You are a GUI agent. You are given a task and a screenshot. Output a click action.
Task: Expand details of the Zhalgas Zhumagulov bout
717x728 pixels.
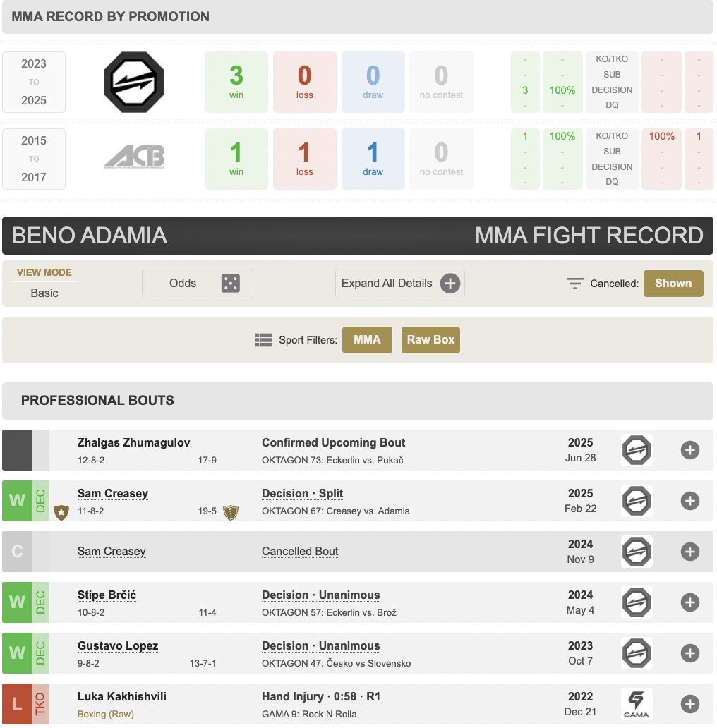(x=689, y=450)
